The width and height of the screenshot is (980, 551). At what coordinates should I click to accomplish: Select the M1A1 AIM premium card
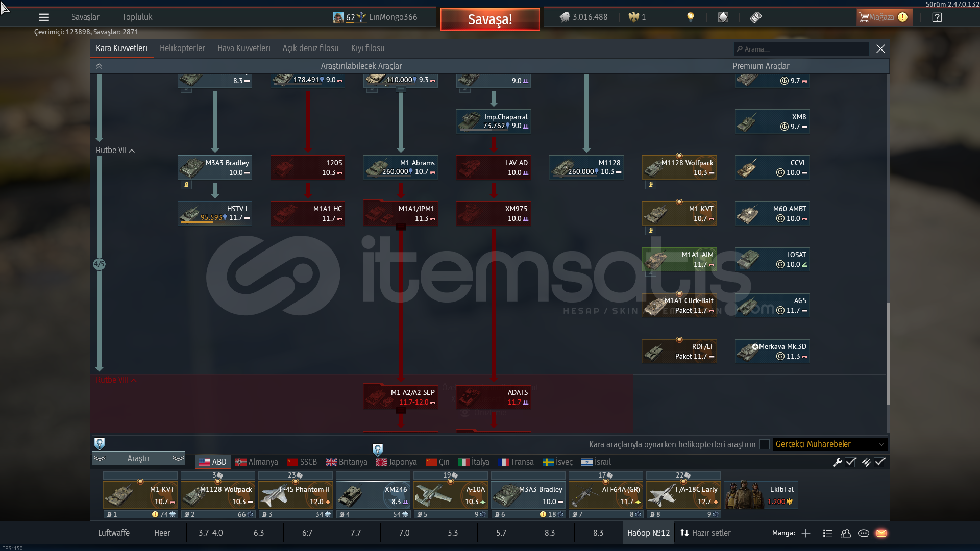pos(679,259)
